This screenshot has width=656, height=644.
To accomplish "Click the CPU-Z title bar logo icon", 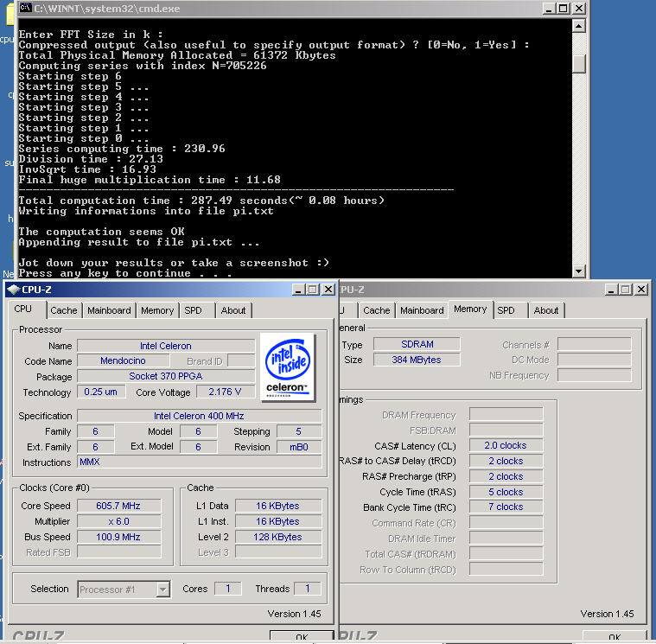I will [13, 289].
